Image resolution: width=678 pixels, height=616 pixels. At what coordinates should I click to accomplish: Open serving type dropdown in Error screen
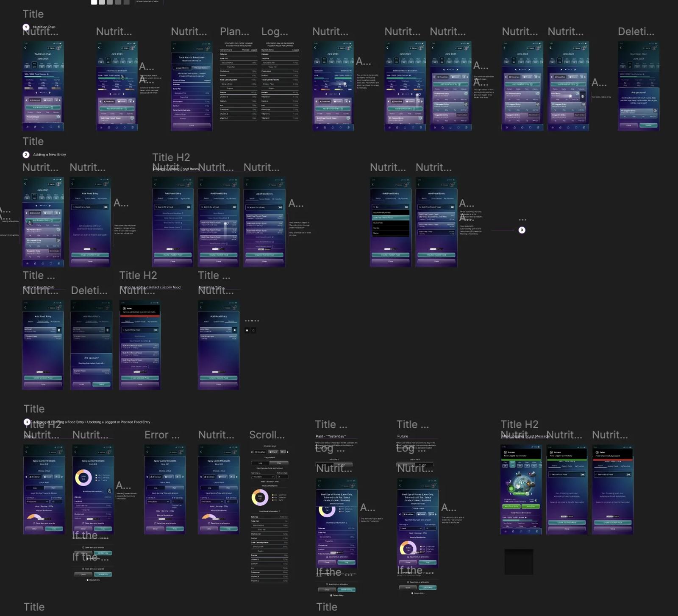(x=158, y=502)
